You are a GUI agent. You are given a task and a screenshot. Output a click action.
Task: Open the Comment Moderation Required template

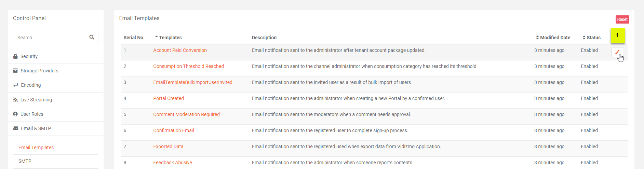pyautogui.click(x=186, y=114)
